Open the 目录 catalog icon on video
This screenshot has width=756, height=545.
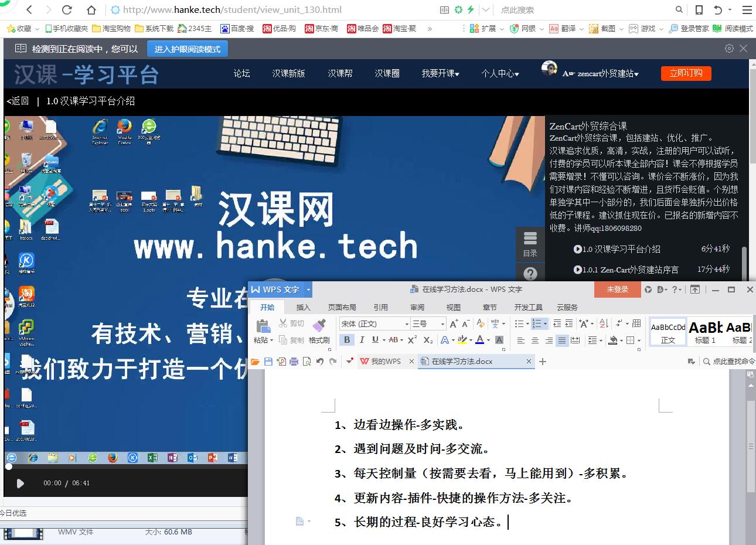(x=530, y=243)
